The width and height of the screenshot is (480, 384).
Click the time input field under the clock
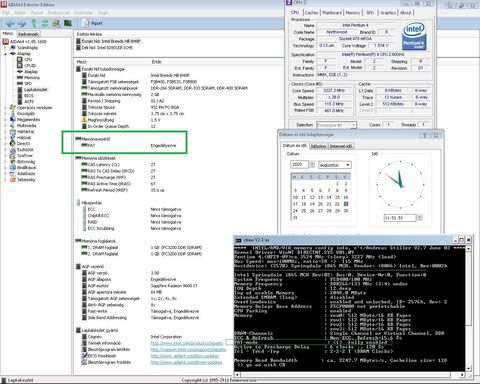pyautogui.click(x=400, y=218)
